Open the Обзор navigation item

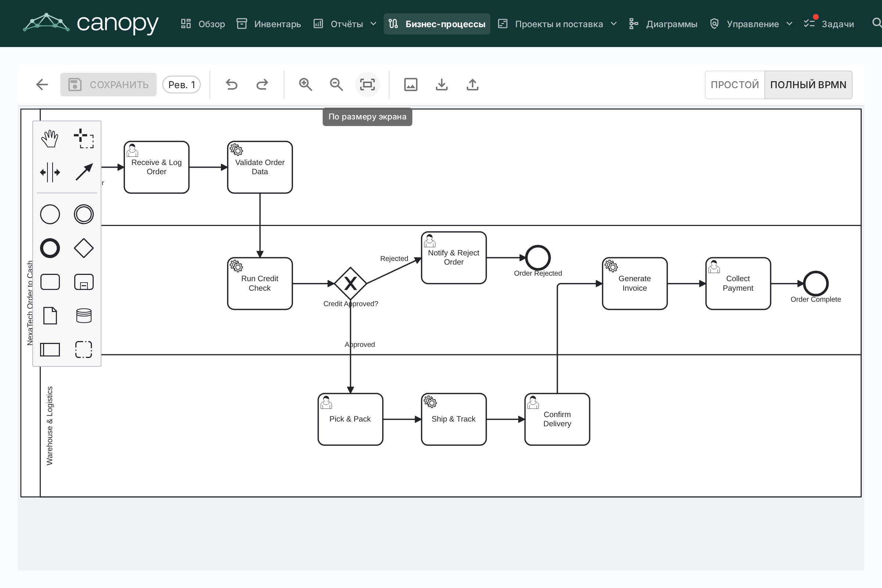pos(203,24)
